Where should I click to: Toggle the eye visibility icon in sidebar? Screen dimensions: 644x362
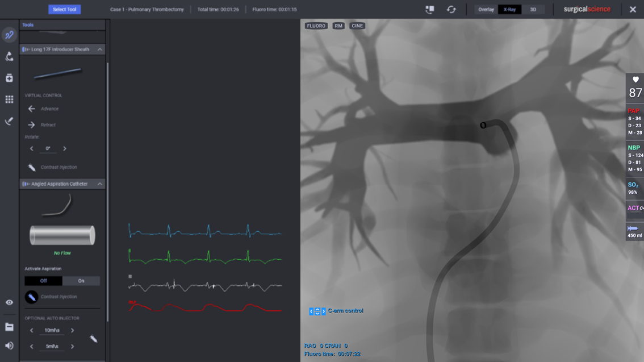tap(9, 302)
